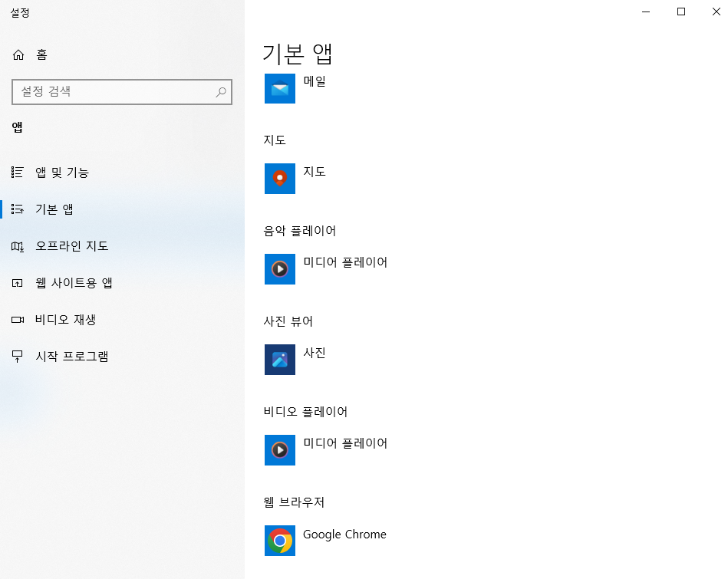The width and height of the screenshot is (728, 579).
Task: Change default maps app 지도
Action: [x=315, y=171]
